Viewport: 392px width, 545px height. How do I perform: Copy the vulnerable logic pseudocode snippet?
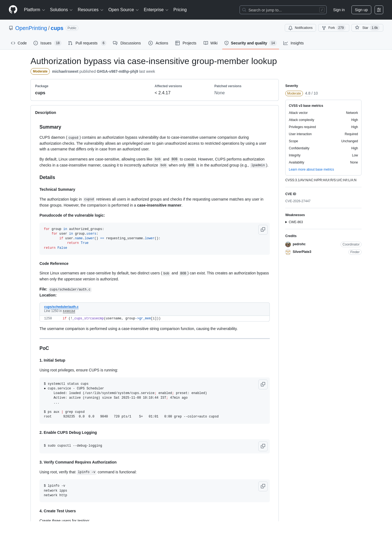263,230
